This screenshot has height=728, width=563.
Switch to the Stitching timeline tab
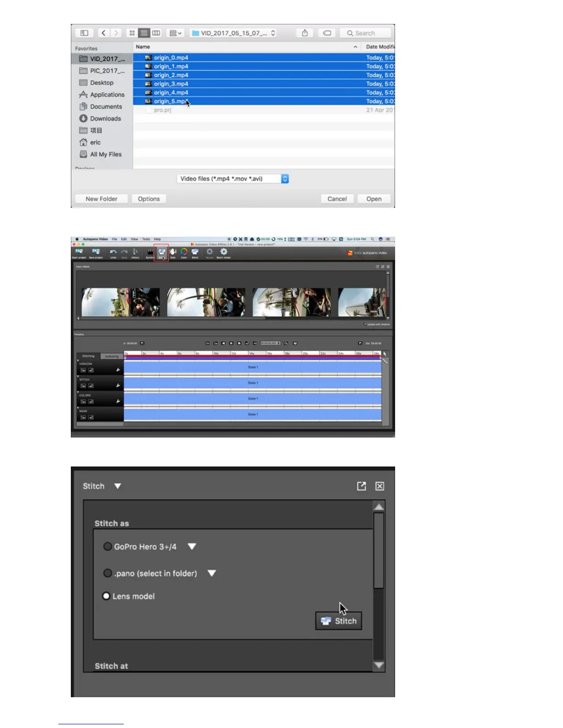pos(88,356)
